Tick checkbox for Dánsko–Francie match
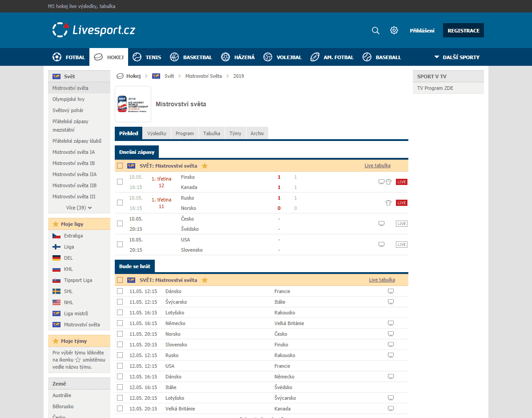The width and height of the screenshot is (532, 418). click(120, 291)
